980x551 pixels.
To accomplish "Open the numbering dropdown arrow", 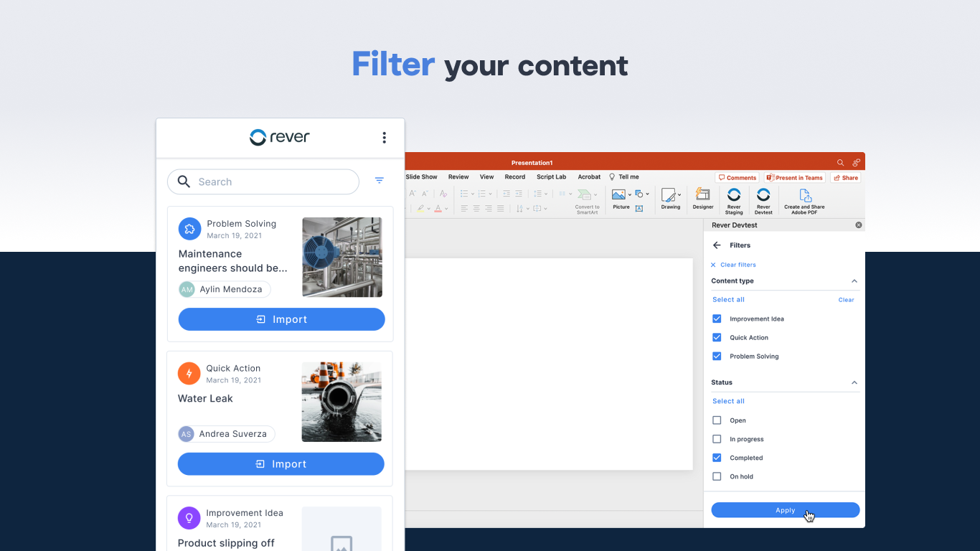I will [x=490, y=194].
